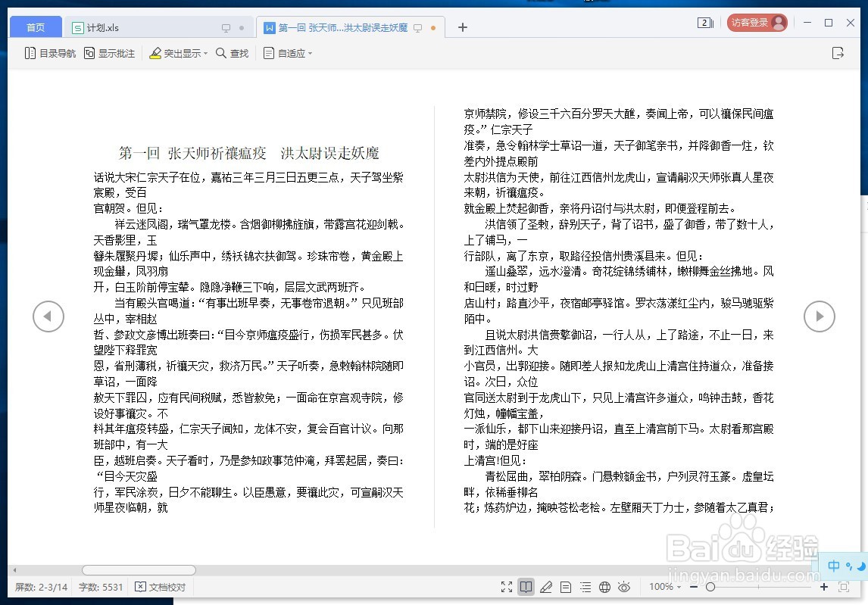Viewport: 868px width, 605px height.
Task: Click the 屏数: 2-3/14 page indicator
Action: [41, 588]
